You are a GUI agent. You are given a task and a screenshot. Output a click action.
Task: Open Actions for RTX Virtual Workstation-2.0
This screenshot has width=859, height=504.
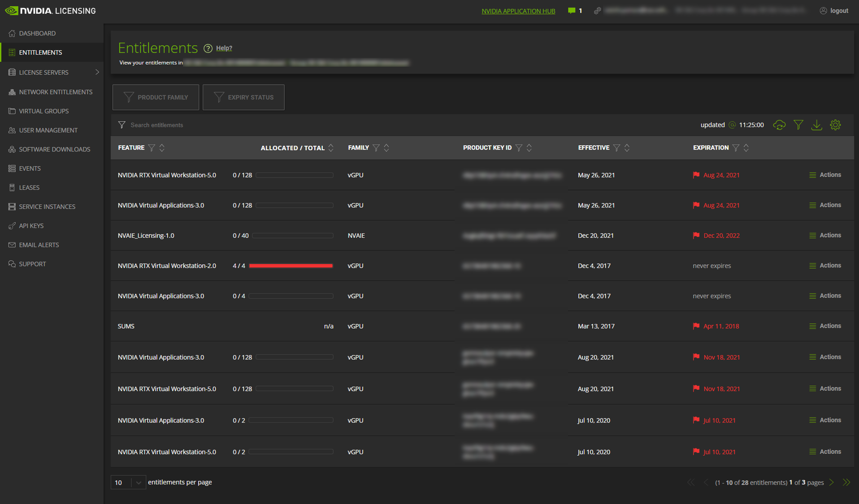click(825, 265)
